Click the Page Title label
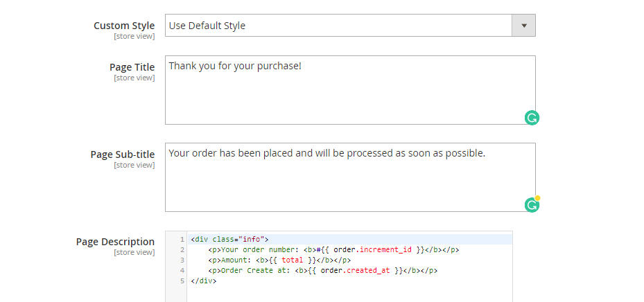Viewport: 644px width, 302px height. point(132,67)
